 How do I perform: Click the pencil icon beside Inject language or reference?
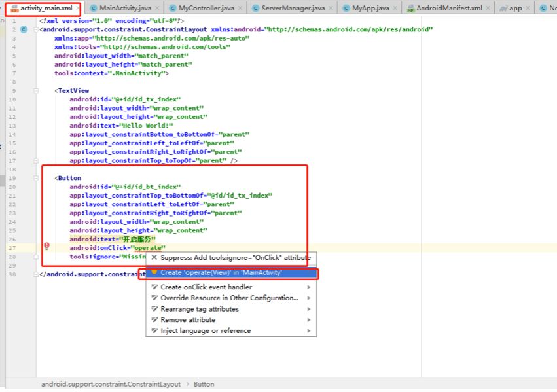coord(154,330)
